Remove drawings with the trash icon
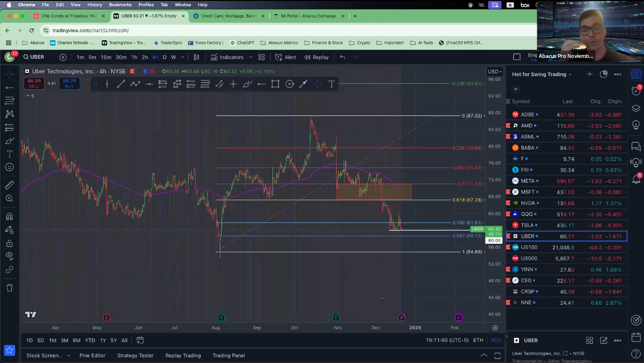This screenshot has height=363, width=644. coord(9,288)
